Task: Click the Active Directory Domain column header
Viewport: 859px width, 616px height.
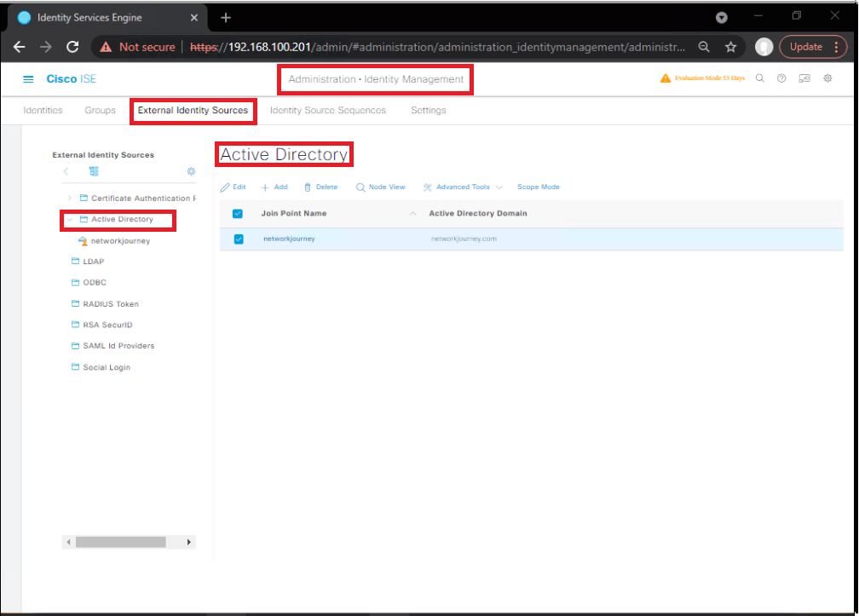Action: (x=478, y=214)
